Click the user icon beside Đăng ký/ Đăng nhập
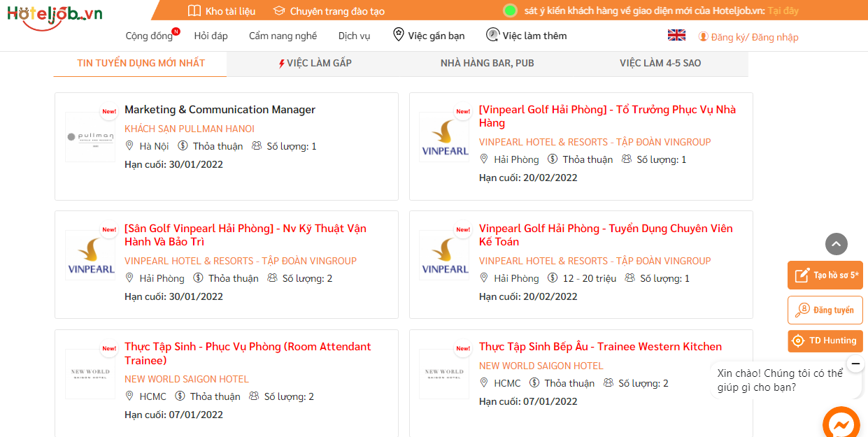The width and height of the screenshot is (868, 437). [704, 36]
